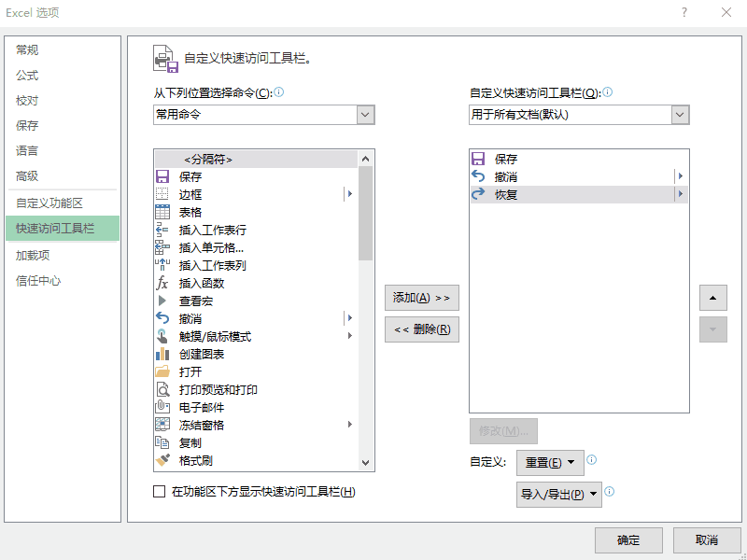Click the Copy icon in the command list
The image size is (747, 560).
coord(162,442)
